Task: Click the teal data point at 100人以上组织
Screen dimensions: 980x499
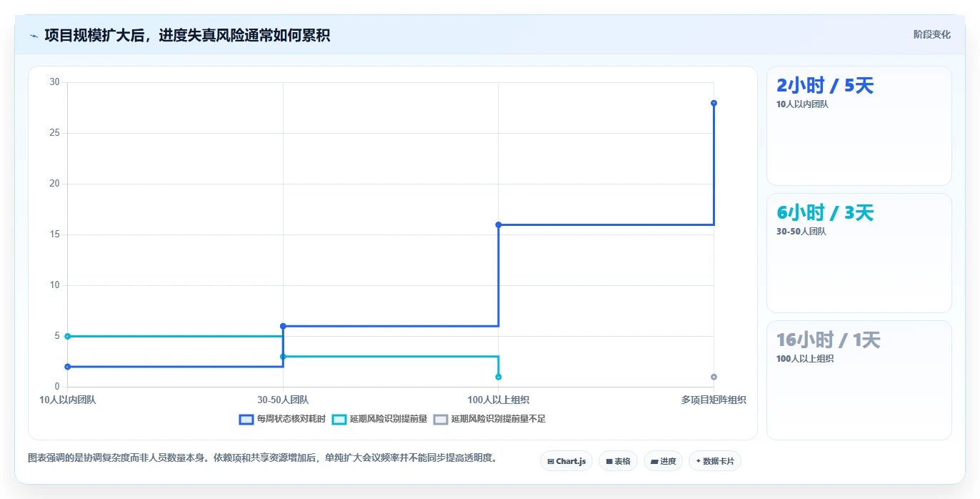Action: (x=499, y=377)
